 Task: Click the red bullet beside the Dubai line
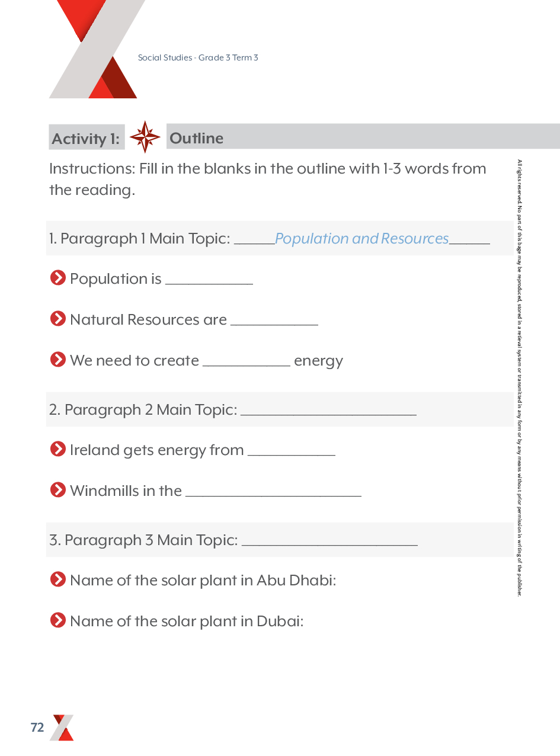click(x=58, y=620)
